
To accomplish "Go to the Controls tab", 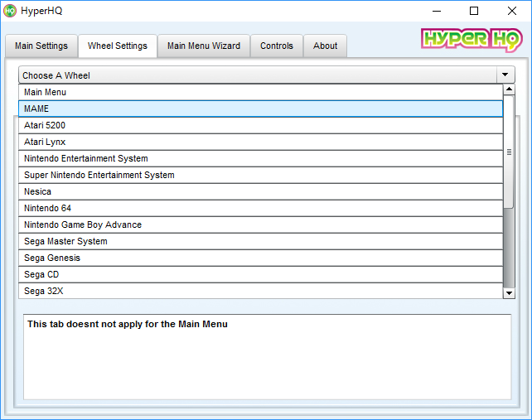I will [x=277, y=46].
